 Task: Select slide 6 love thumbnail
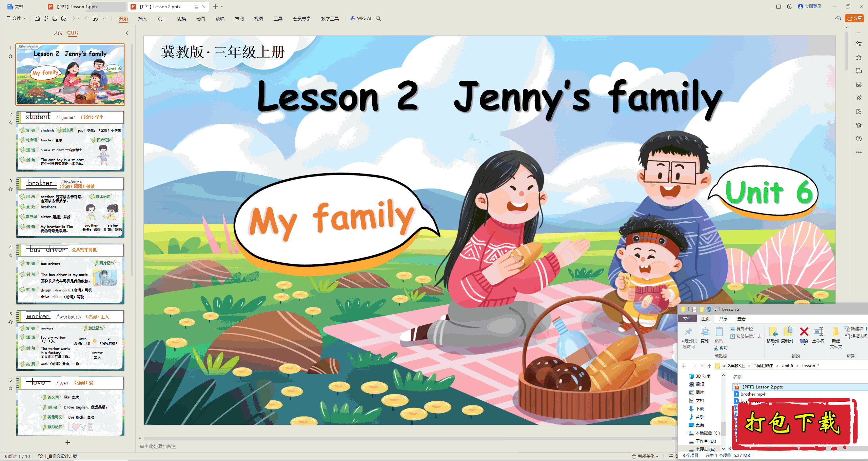point(70,406)
